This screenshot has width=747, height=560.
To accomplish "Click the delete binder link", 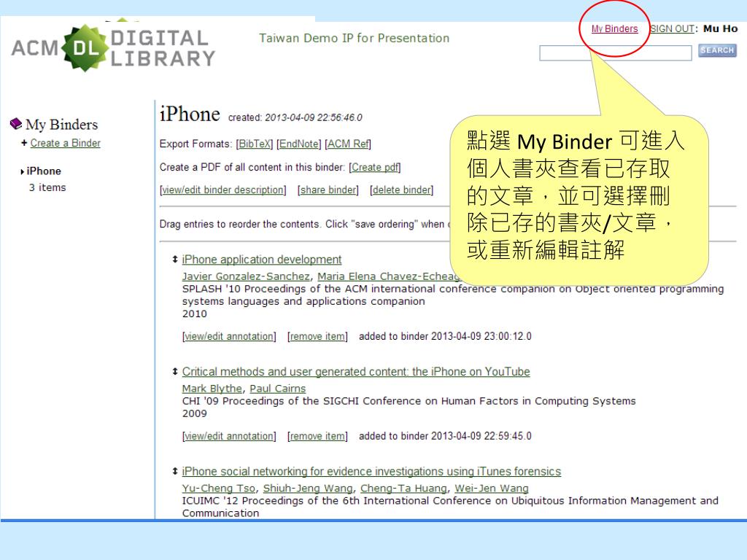I will point(402,190).
